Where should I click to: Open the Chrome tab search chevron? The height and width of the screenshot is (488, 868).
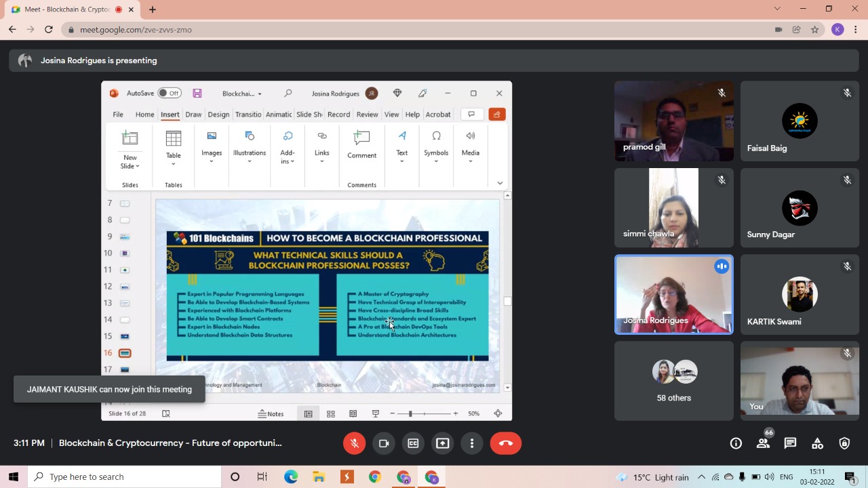coord(777,9)
